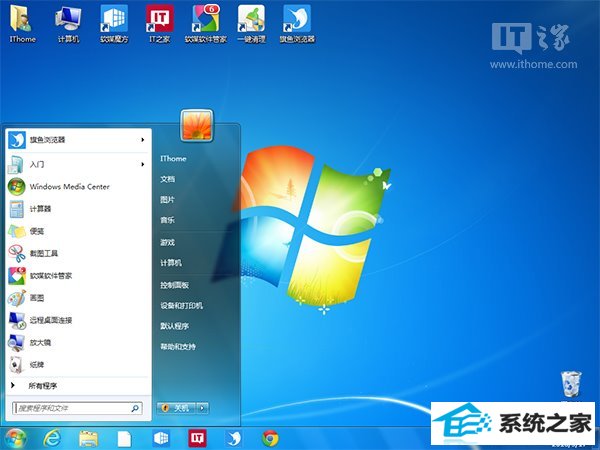Open 计算机 in Start menu right pane
The image size is (600, 450).
[x=171, y=263]
